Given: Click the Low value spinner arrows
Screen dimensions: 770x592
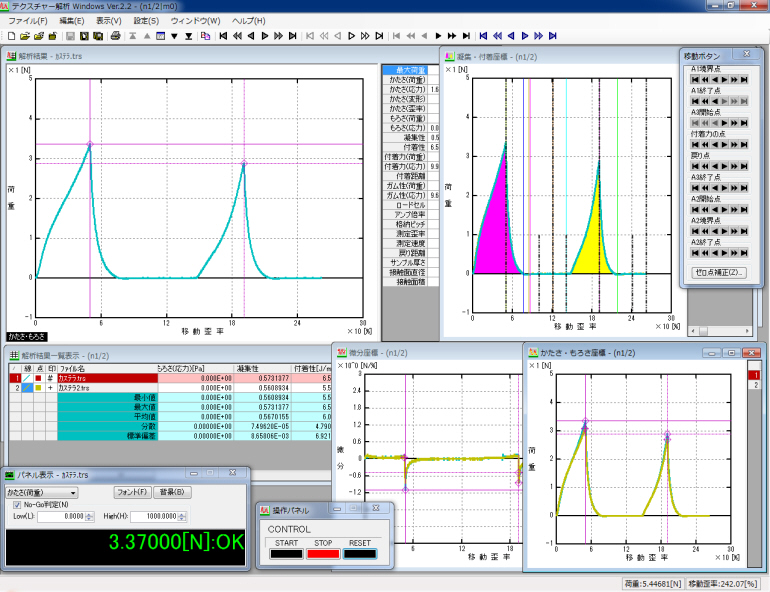Looking at the screenshot, I should click(88, 516).
